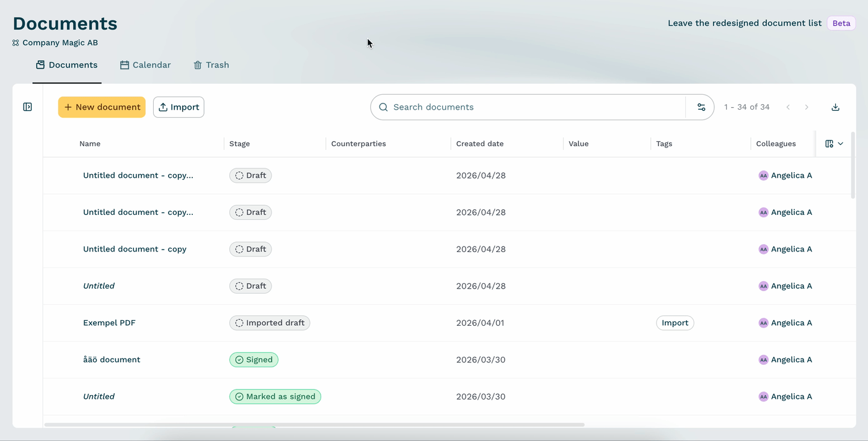
Task: Click the Import tag chip
Action: pyautogui.click(x=675, y=323)
